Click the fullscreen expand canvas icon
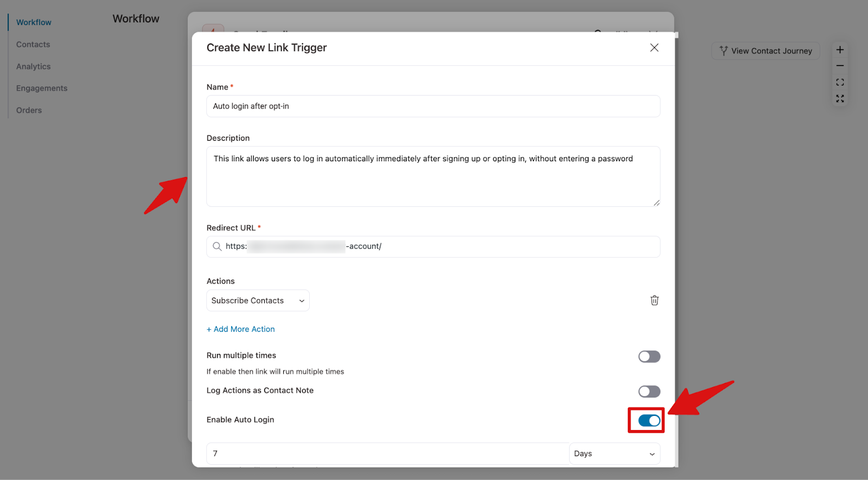This screenshot has height=480, width=868. 840,99
